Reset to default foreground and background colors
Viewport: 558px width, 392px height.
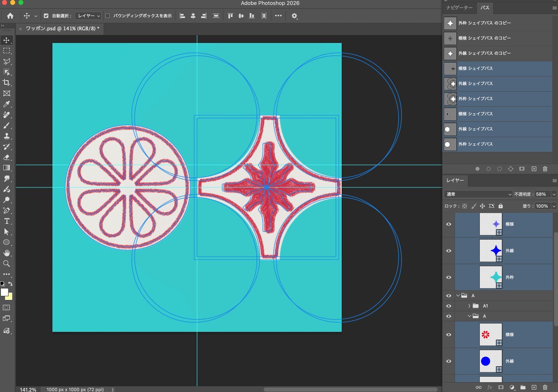pos(2,284)
